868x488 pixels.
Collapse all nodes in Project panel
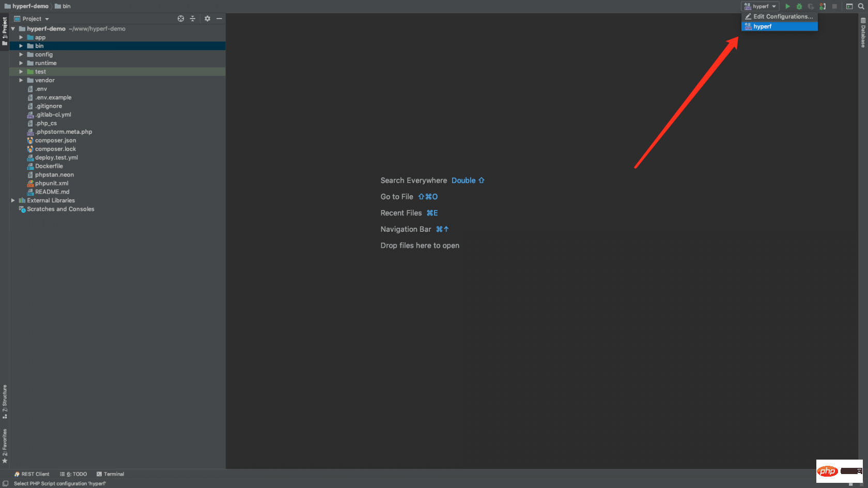pyautogui.click(x=193, y=19)
